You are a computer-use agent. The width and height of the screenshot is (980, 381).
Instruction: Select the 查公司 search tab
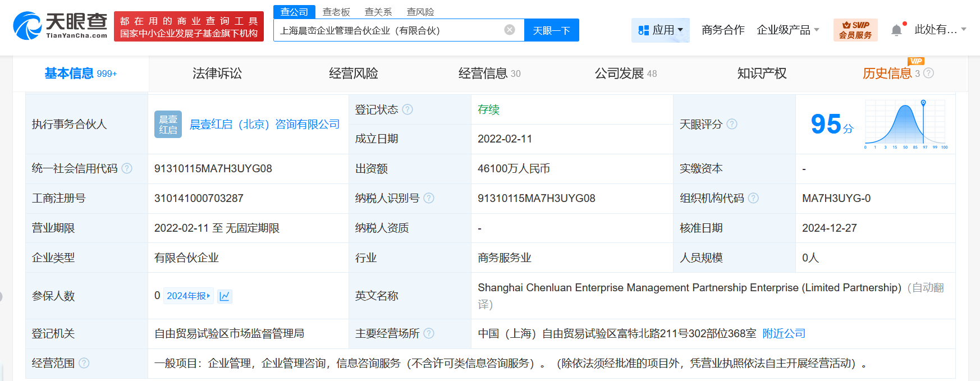[294, 12]
